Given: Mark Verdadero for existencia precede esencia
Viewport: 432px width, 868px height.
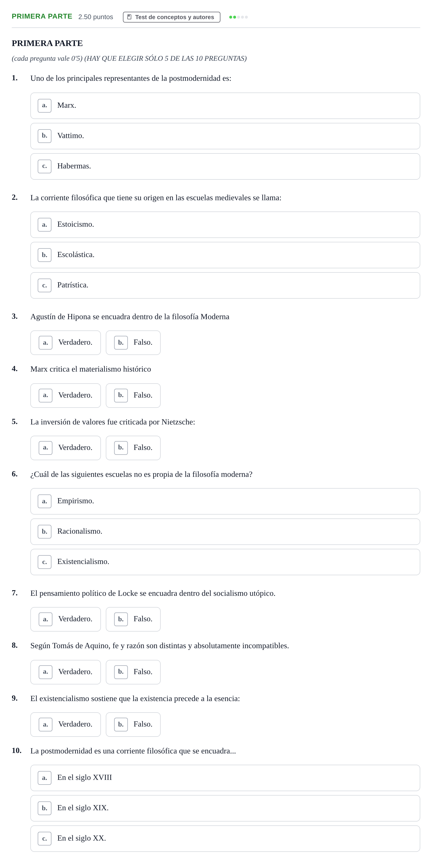Looking at the screenshot, I should click(65, 725).
